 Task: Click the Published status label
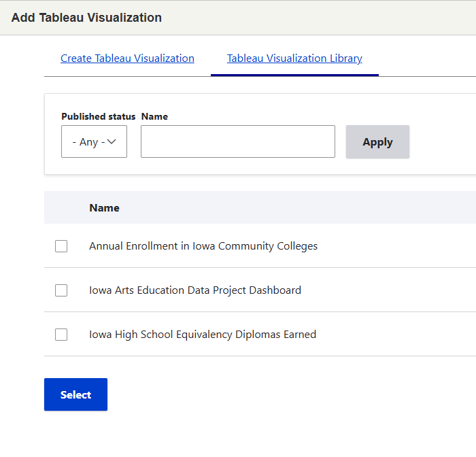(x=98, y=116)
